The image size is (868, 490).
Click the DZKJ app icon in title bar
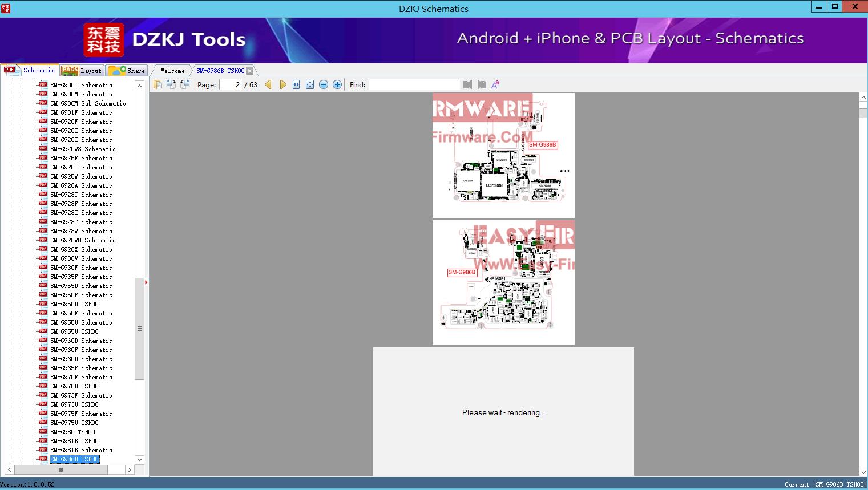6,9
